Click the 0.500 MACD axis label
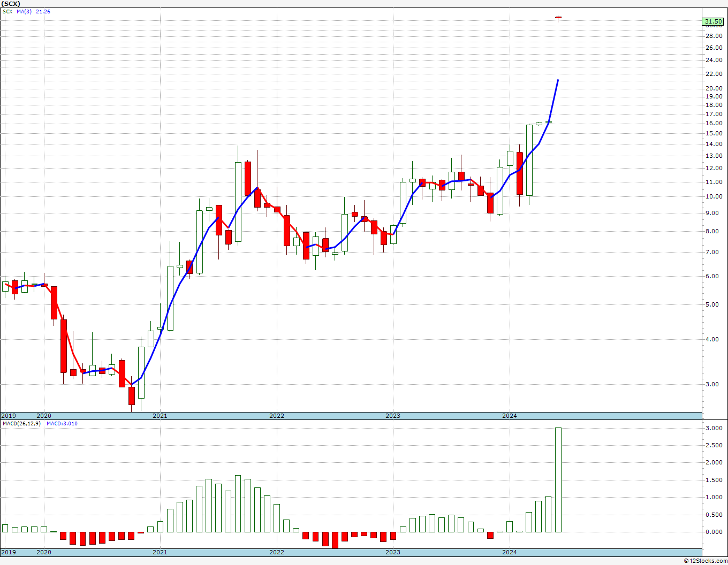The width and height of the screenshot is (728, 565). 714,515
